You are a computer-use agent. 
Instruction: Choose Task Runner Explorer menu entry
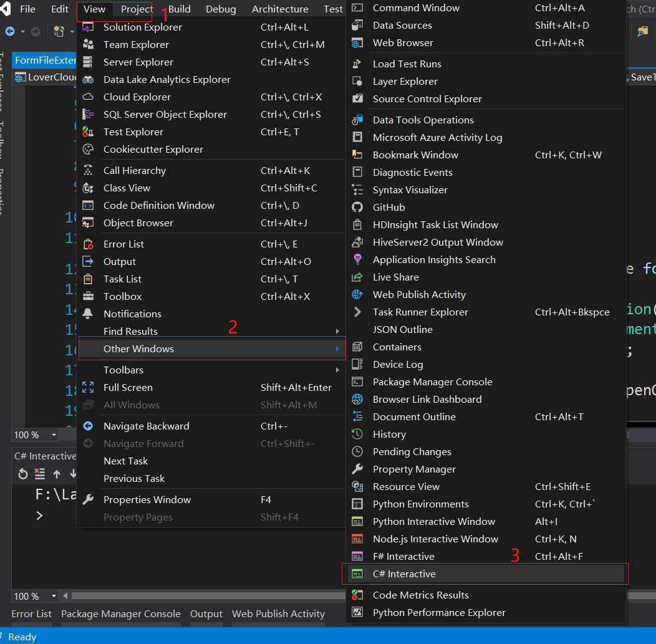[x=486, y=312]
